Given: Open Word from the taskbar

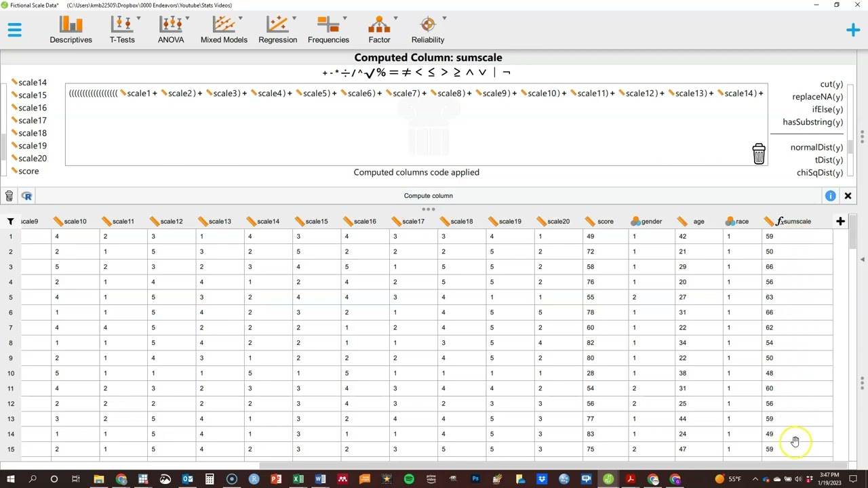Looking at the screenshot, I should click(320, 479).
